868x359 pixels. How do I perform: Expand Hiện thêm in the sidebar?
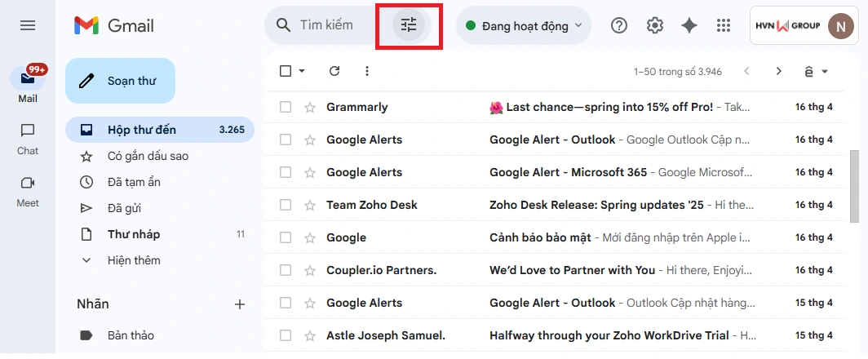(x=133, y=260)
